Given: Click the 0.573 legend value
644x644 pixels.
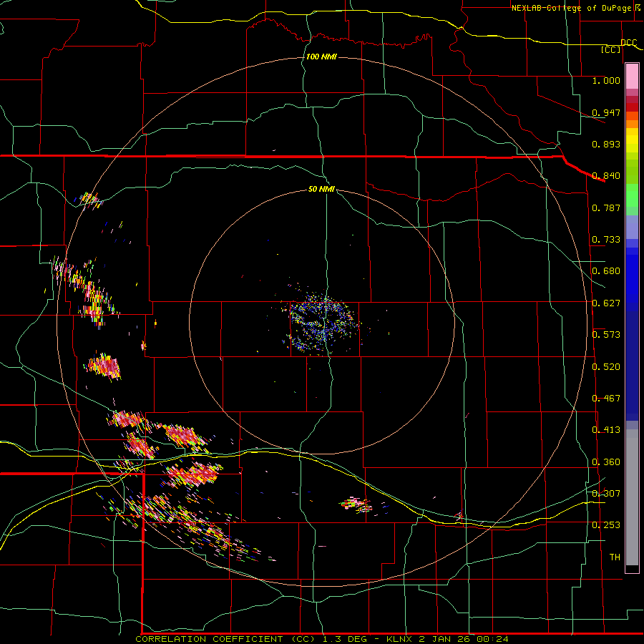Looking at the screenshot, I should click(606, 335).
